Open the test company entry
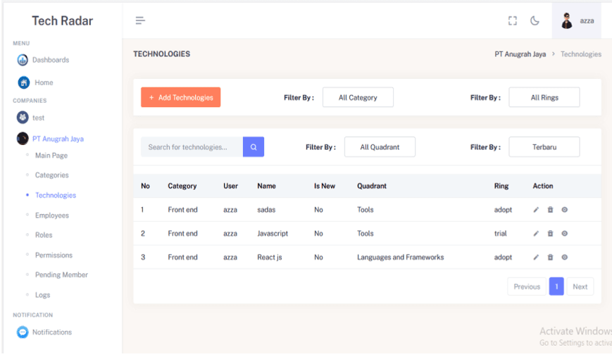Screen dimensions: 612x364 point(38,118)
